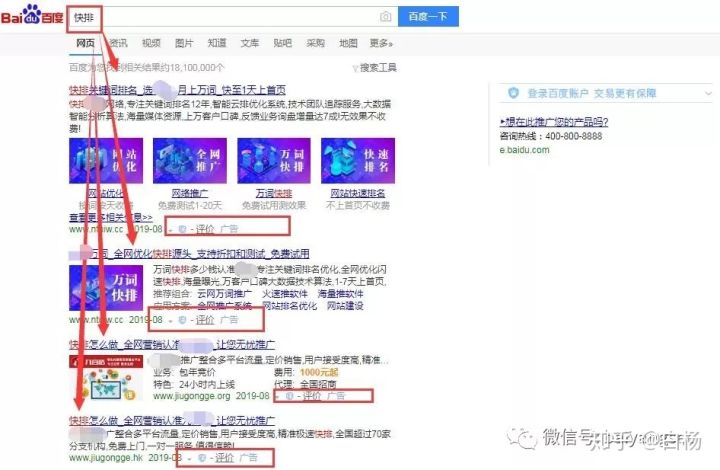Click 评价 link under first ad result

coord(204,228)
